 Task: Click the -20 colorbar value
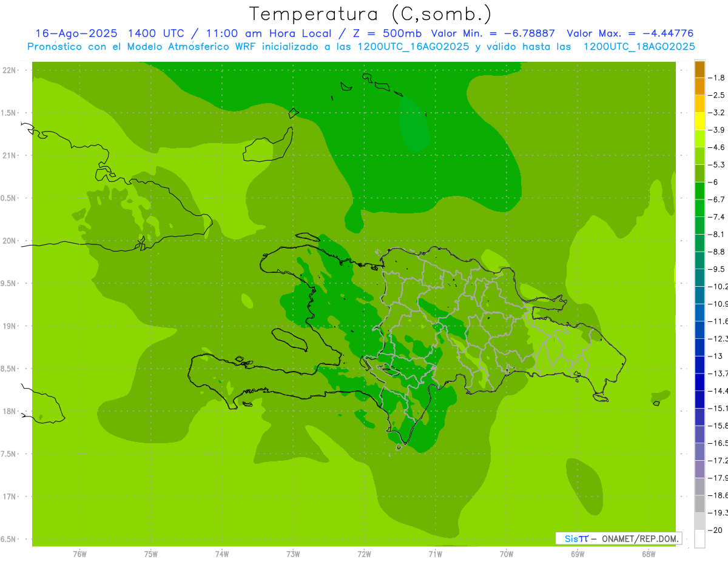[716, 530]
